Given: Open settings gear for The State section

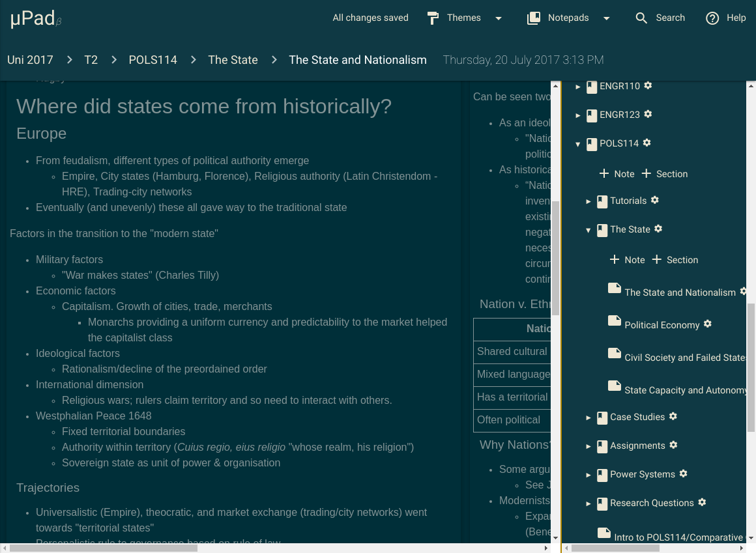Looking at the screenshot, I should pos(658,229).
